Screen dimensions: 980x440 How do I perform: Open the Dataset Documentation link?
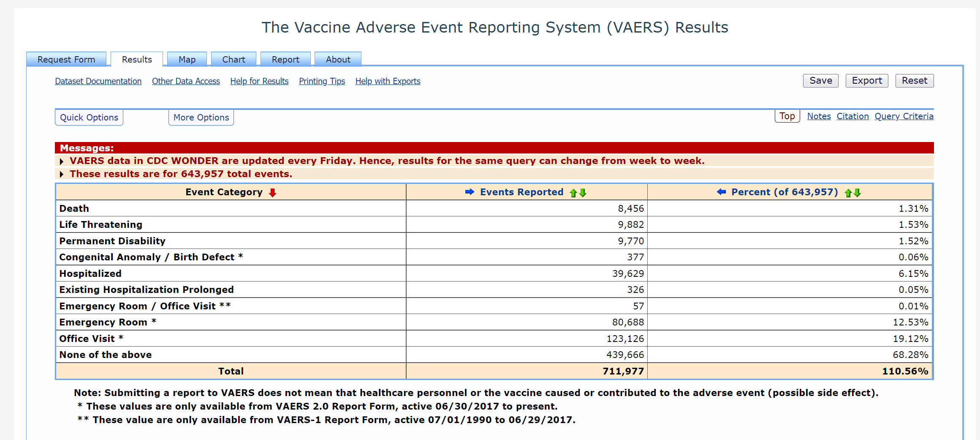(x=98, y=81)
